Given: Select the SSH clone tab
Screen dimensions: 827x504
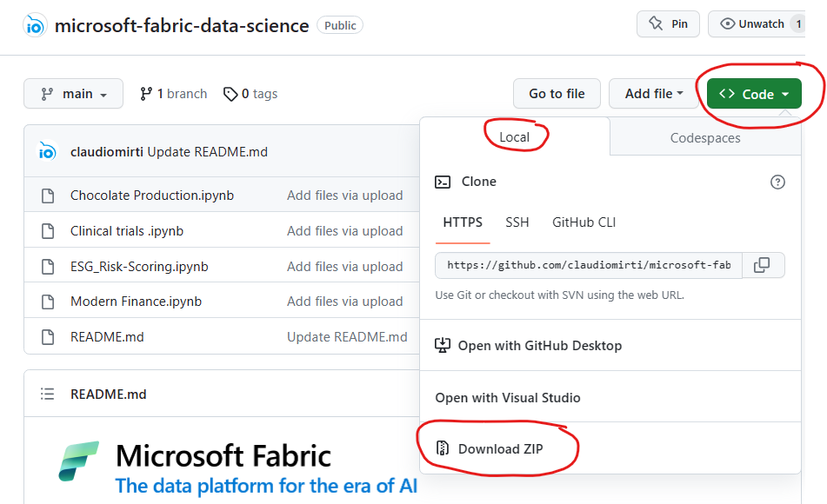Looking at the screenshot, I should (517, 222).
